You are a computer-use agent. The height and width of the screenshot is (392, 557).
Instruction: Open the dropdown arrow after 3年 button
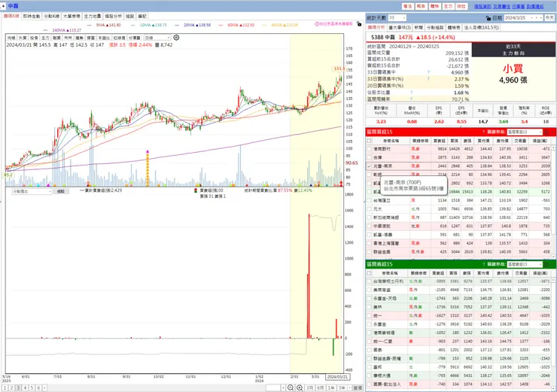click(350, 388)
